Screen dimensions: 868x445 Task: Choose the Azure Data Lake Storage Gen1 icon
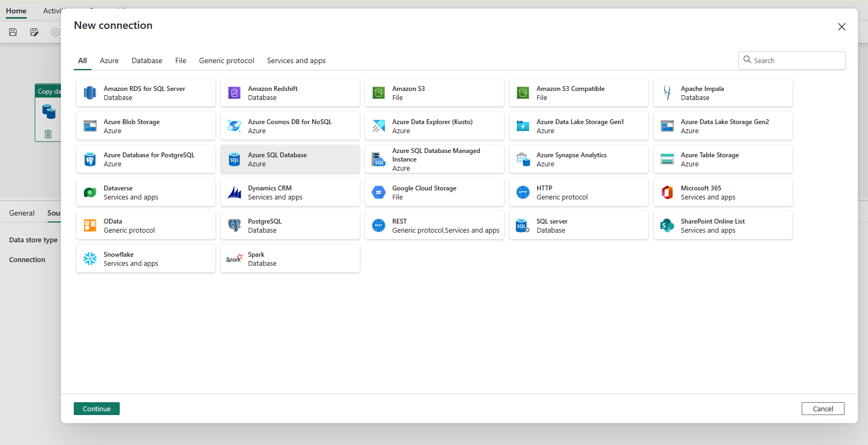pyautogui.click(x=523, y=126)
